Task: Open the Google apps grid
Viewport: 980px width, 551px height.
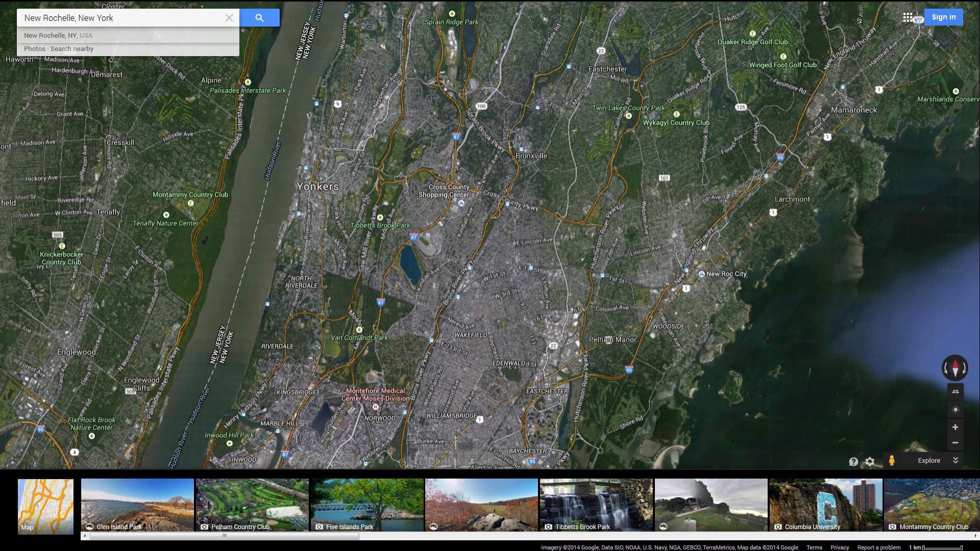Action: click(x=908, y=17)
